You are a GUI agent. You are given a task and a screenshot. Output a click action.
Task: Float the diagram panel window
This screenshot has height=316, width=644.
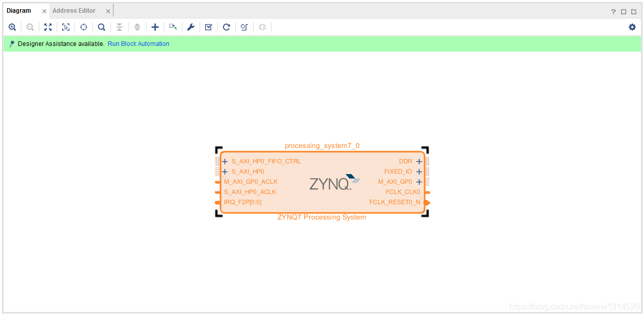634,12
